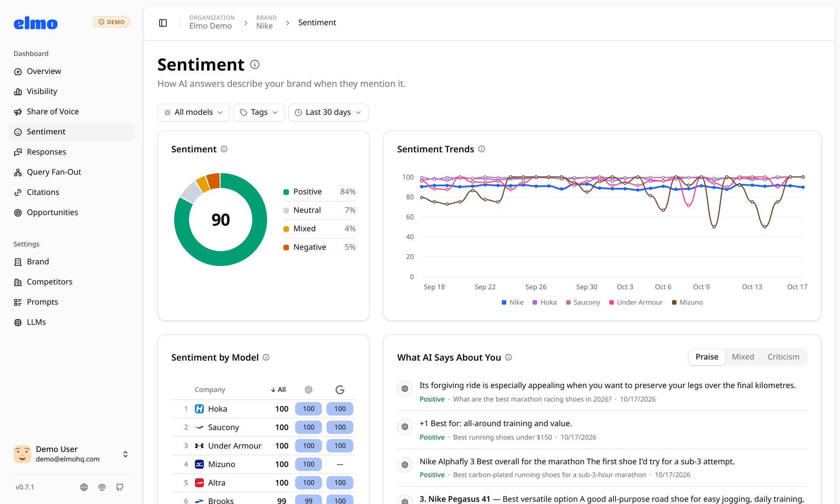Click the ChatGPT column header icon
This screenshot has height=504, width=840.
[x=308, y=389]
